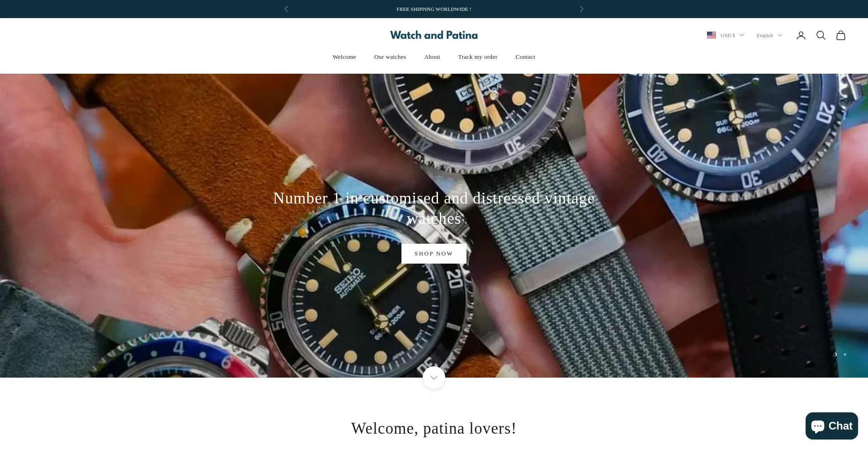Click the Free Shipping Worldwide announcement text
868x449 pixels.
(x=434, y=9)
